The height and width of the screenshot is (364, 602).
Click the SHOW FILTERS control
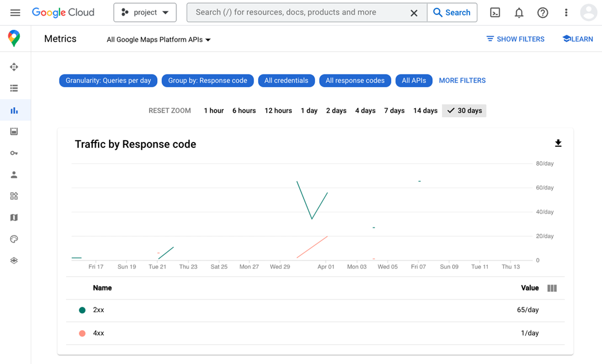tap(515, 39)
